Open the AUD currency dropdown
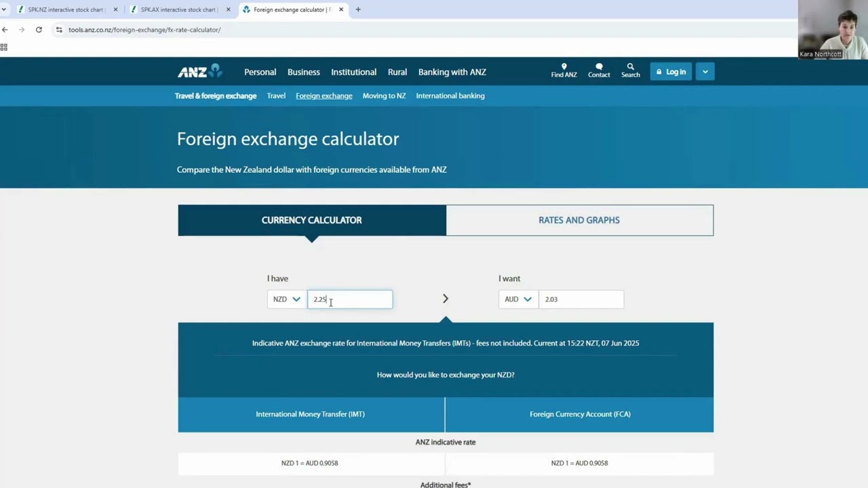The width and height of the screenshot is (868, 488). coord(518,299)
